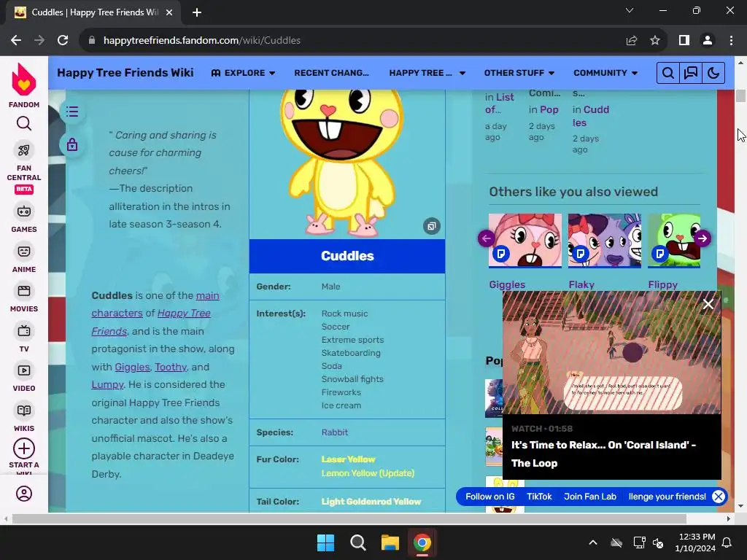Expand the Community dropdown menu
The height and width of the screenshot is (560, 747).
coord(605,73)
